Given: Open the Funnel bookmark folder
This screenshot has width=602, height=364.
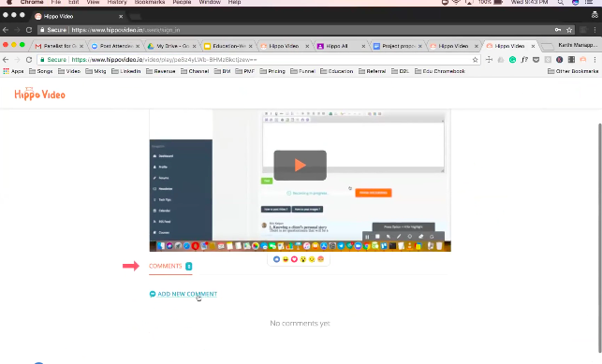Looking at the screenshot, I should point(302,71).
